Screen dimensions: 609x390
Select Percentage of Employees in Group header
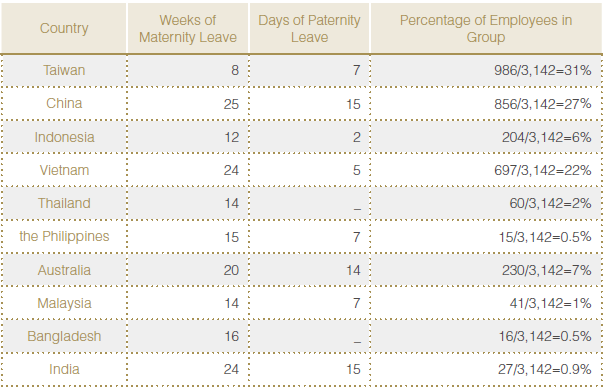(x=486, y=28)
